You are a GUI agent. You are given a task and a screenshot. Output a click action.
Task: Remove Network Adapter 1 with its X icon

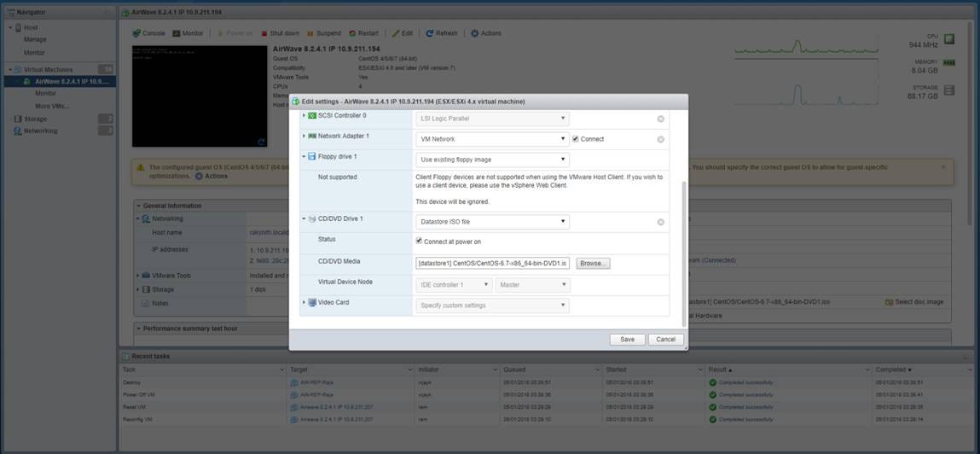click(661, 139)
